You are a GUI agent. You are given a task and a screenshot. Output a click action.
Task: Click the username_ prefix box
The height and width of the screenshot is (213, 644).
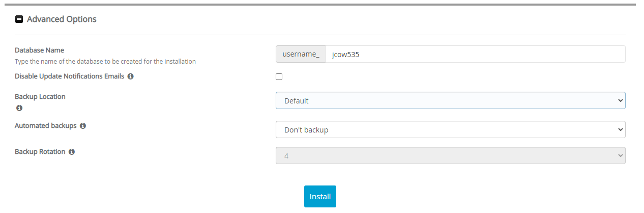click(301, 54)
